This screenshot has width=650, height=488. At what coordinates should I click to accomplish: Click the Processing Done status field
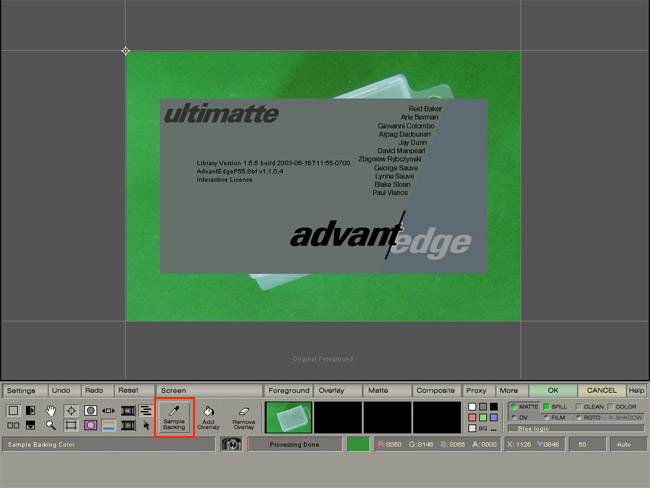click(294, 444)
